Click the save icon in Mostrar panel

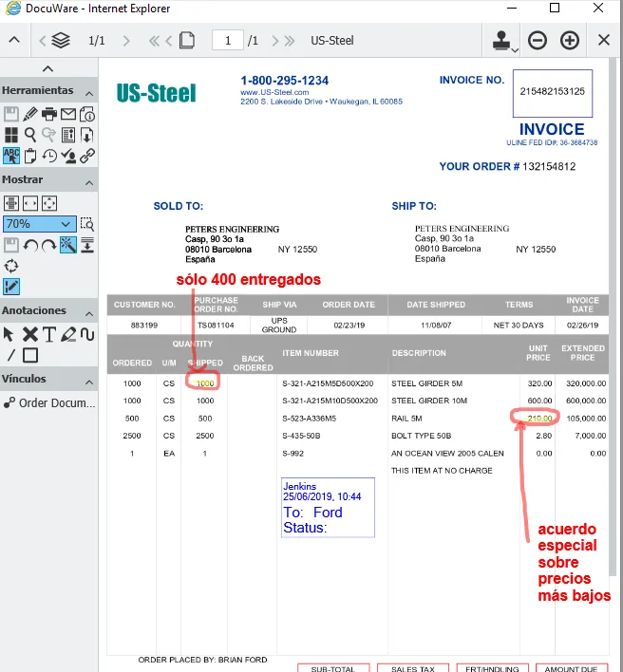point(11,245)
